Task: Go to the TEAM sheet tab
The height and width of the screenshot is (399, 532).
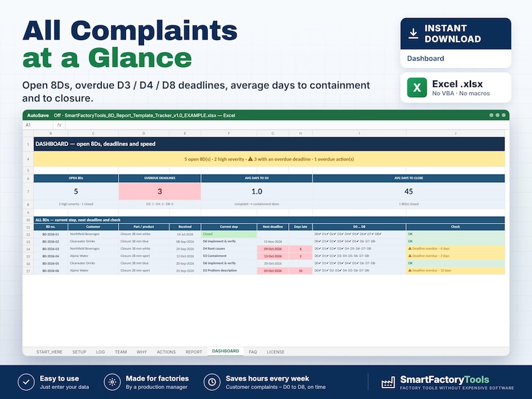Action: tap(121, 352)
